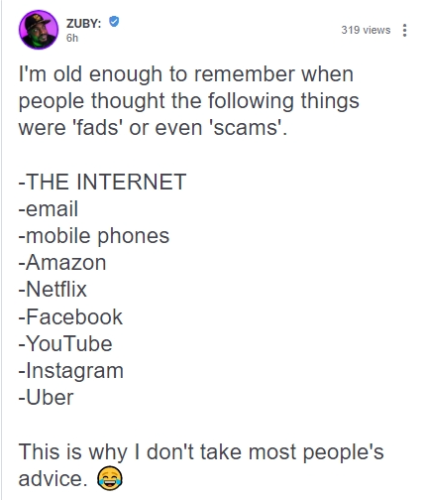Click the '-Uber' list line
Image resolution: width=427 pixels, height=500 pixels.
coord(46,397)
